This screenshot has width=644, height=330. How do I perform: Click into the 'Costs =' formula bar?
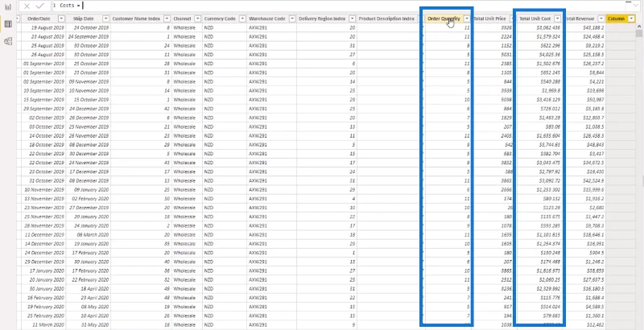pyautogui.click(x=336, y=6)
